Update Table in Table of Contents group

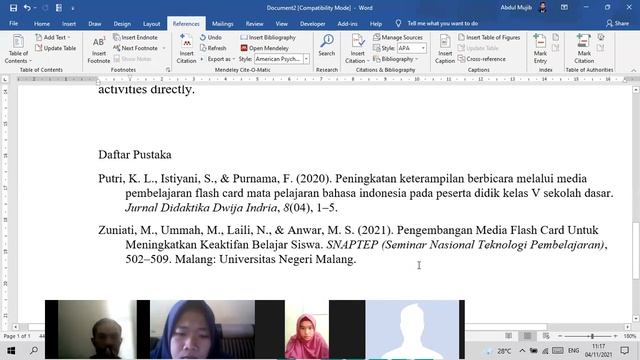(56, 48)
